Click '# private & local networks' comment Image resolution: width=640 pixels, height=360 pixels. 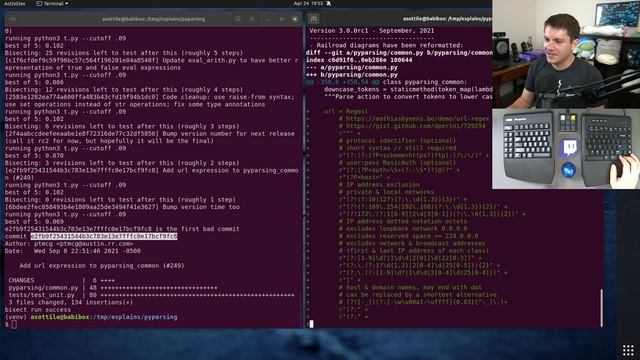coord(387,192)
